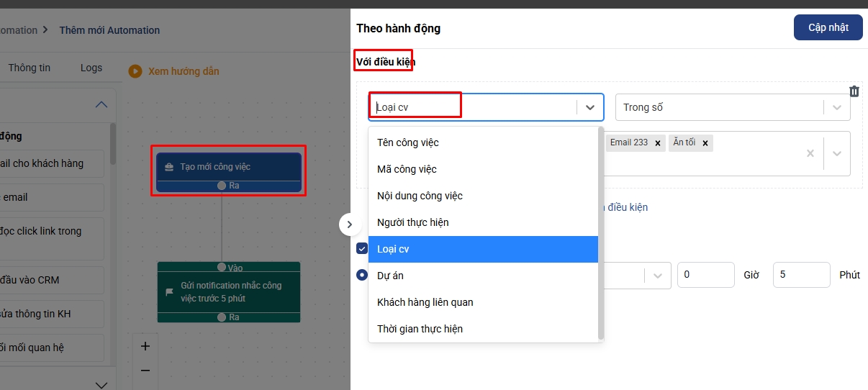Viewport: 868px width, 390px height.
Task: Open the Trong số operator dropdown
Action: pos(836,107)
